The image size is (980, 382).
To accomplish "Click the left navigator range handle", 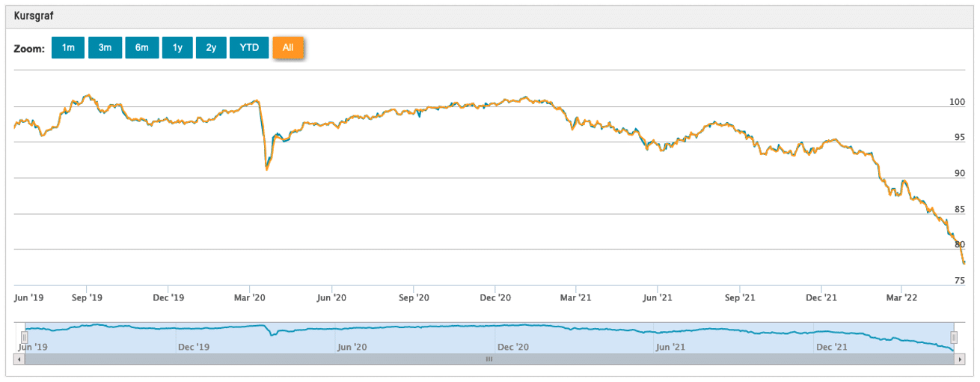I will click(x=24, y=337).
